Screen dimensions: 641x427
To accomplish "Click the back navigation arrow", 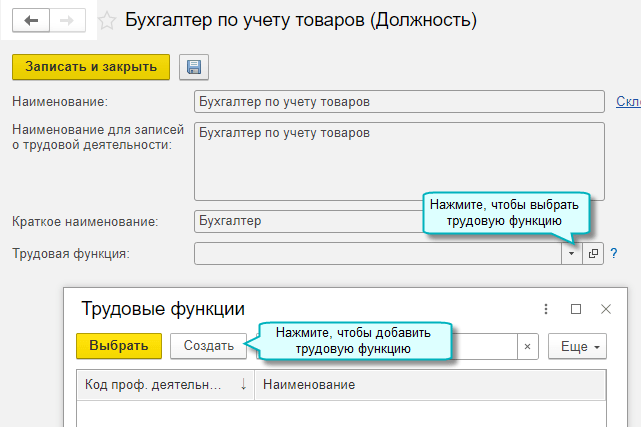I will point(32,20).
